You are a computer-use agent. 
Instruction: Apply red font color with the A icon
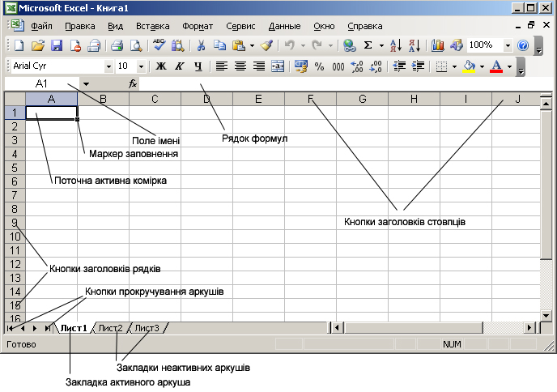tap(496, 66)
